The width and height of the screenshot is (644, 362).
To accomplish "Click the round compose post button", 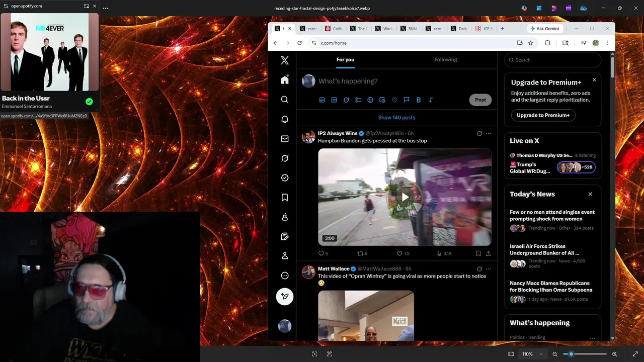I will [285, 297].
